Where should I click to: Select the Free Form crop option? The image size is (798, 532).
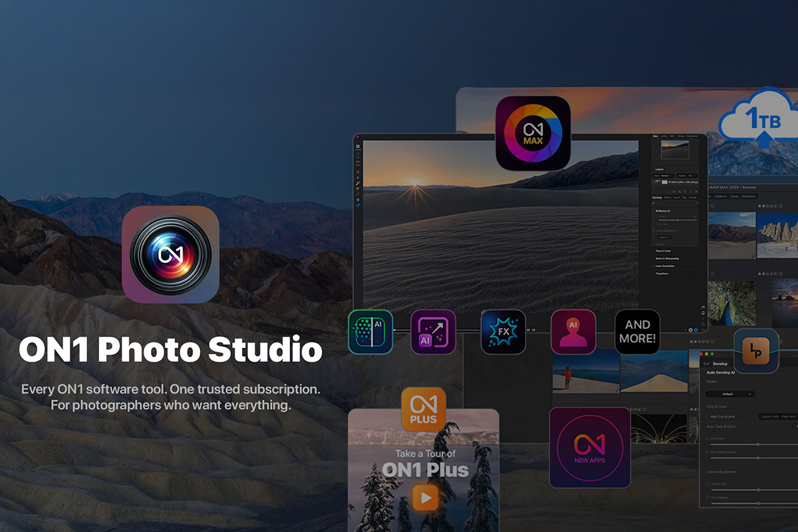coord(788,416)
